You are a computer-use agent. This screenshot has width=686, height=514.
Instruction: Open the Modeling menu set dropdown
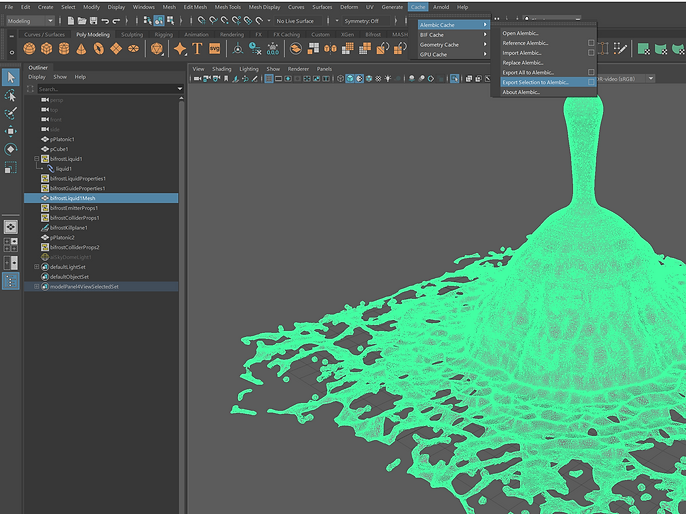[30, 21]
